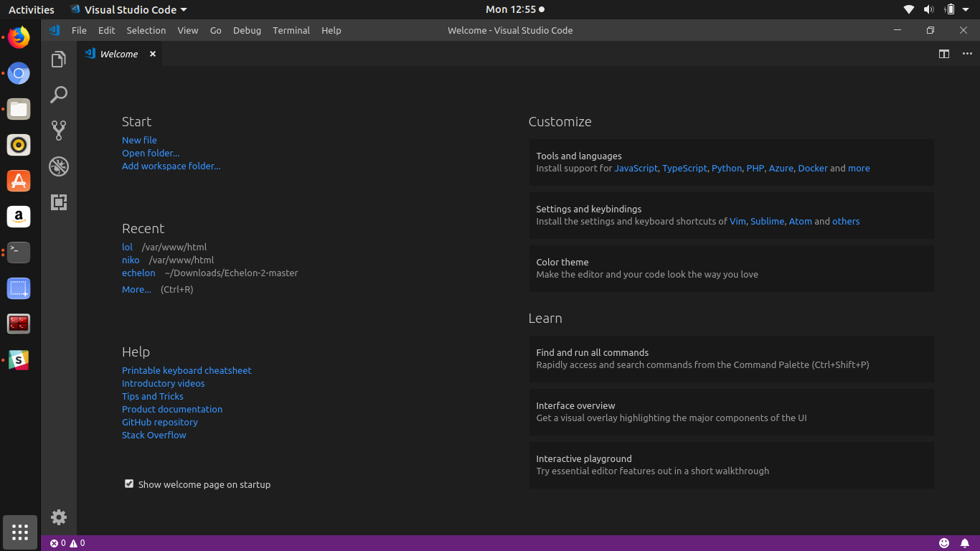Open the Debug menu
The image size is (980, 551).
click(247, 30)
